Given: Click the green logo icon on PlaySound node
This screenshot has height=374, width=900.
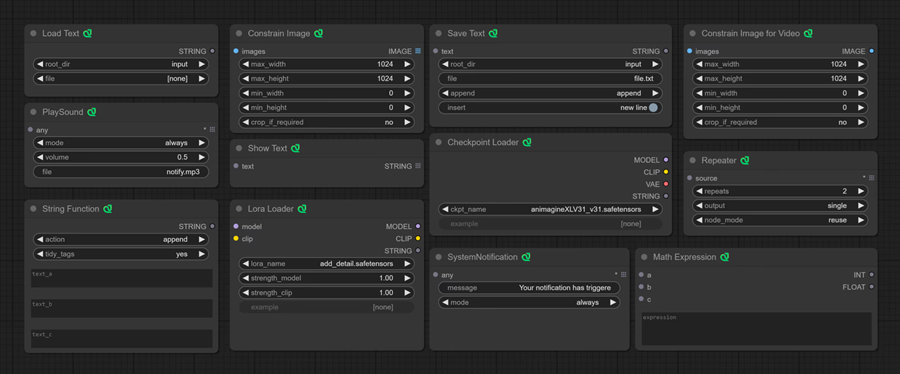Looking at the screenshot, I should click(92, 112).
